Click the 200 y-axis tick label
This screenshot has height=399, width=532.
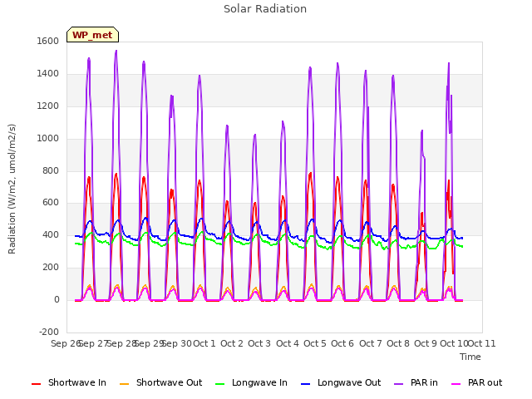click(51, 268)
